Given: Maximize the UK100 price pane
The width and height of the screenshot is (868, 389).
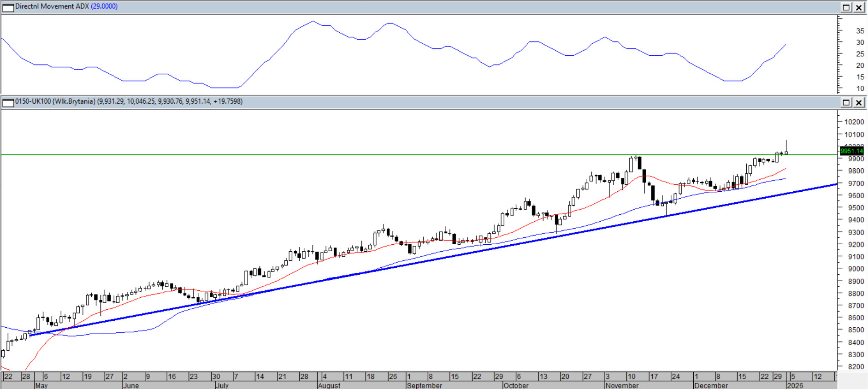Looking at the screenshot, I should (x=846, y=102).
